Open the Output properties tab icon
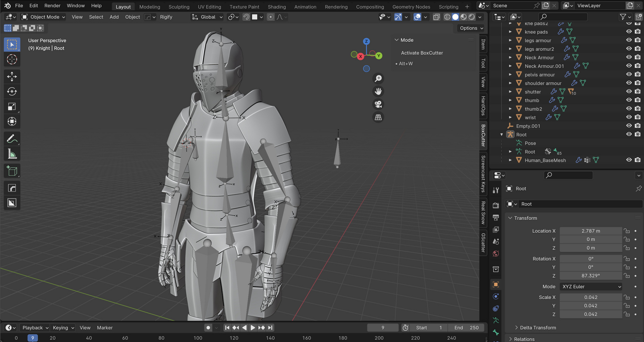The height and width of the screenshot is (342, 644). 496,217
